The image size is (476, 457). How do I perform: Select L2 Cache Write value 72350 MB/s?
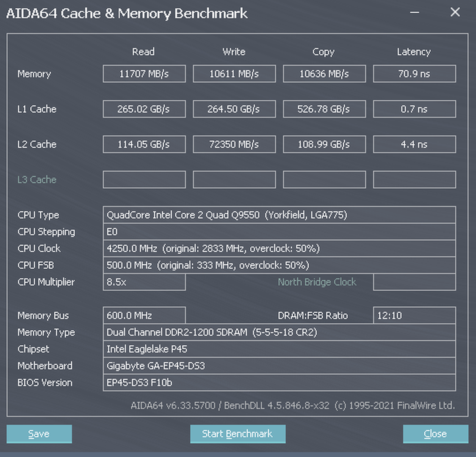(x=234, y=144)
